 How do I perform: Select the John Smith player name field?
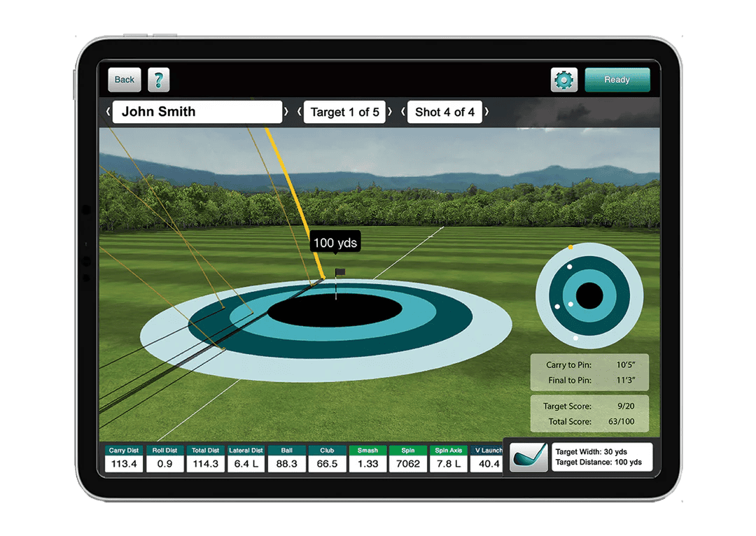197,112
